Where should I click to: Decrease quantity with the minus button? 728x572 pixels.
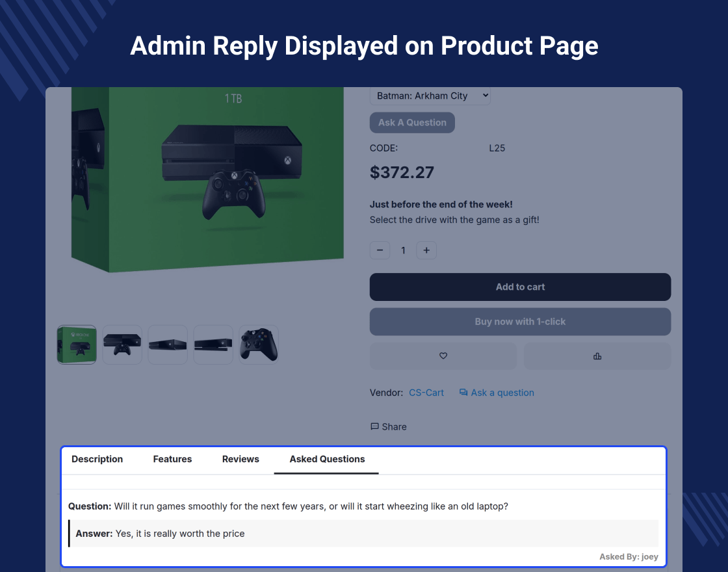380,250
